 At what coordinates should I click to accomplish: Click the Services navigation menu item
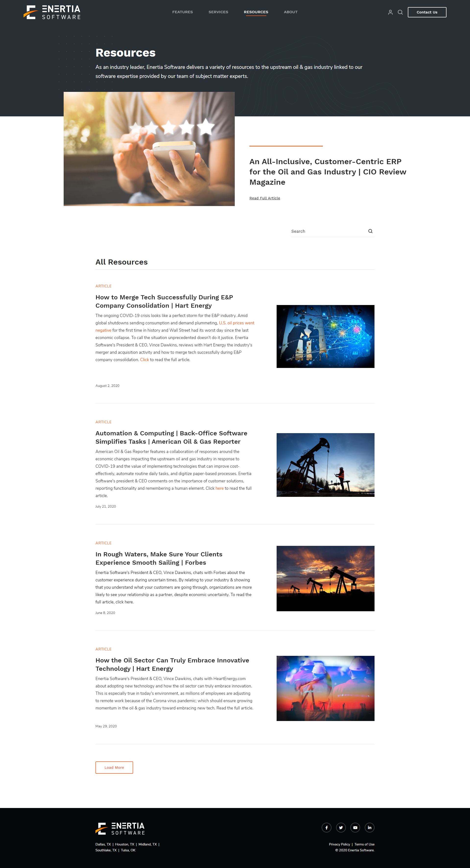click(x=219, y=12)
